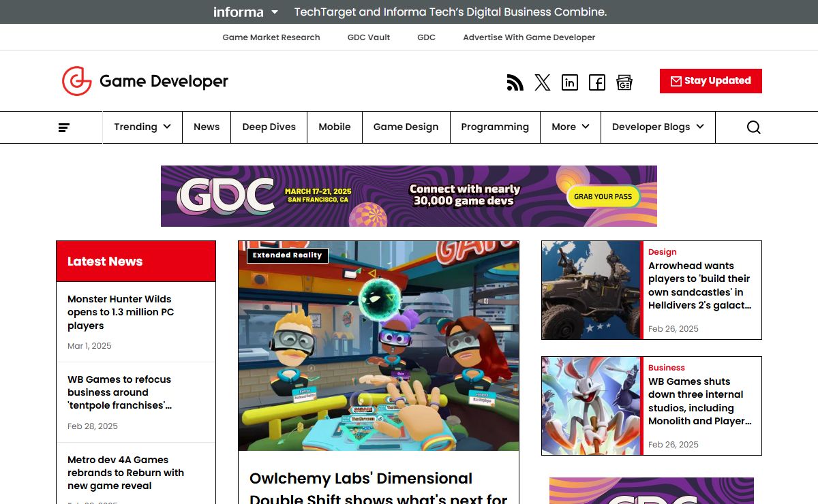Open the Deep Dives section
The height and width of the screenshot is (504, 818).
(x=269, y=127)
